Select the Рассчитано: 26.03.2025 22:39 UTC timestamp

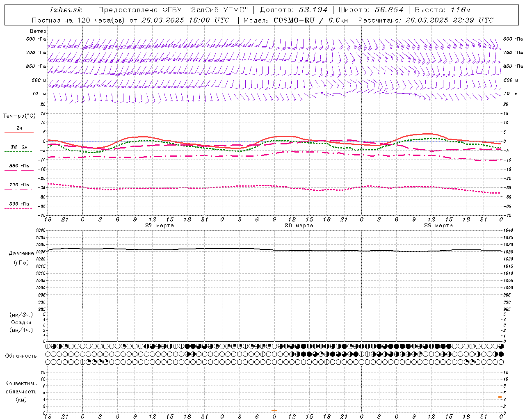[426, 20]
